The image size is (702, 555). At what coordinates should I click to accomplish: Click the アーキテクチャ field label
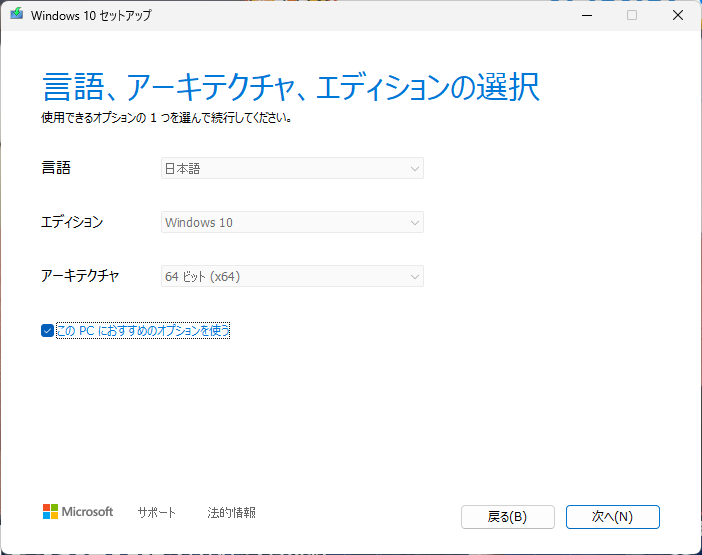click(80, 276)
